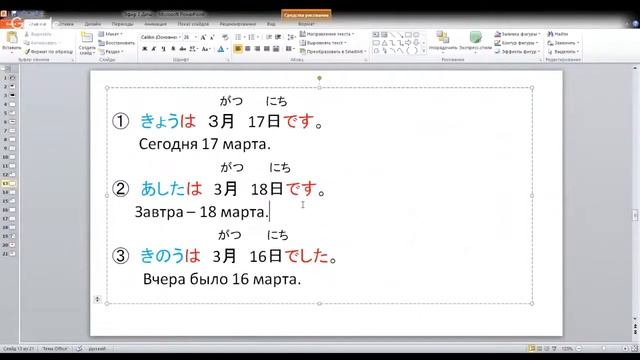Select slide 1 thumbnail in slide panel
The width and height of the screenshot is (640, 360).
point(12,77)
